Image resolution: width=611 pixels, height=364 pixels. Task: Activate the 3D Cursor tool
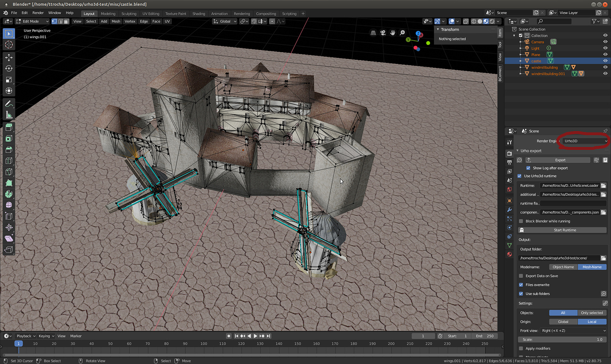pos(9,45)
